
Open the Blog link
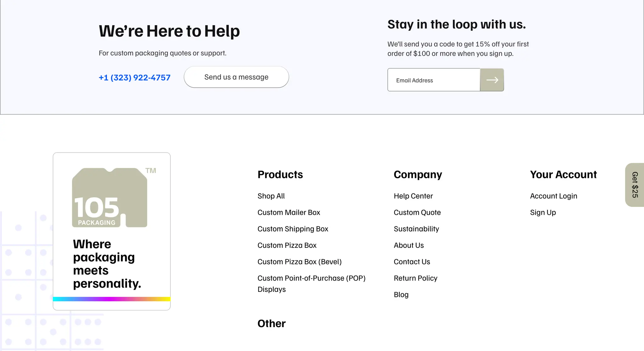pyautogui.click(x=401, y=294)
